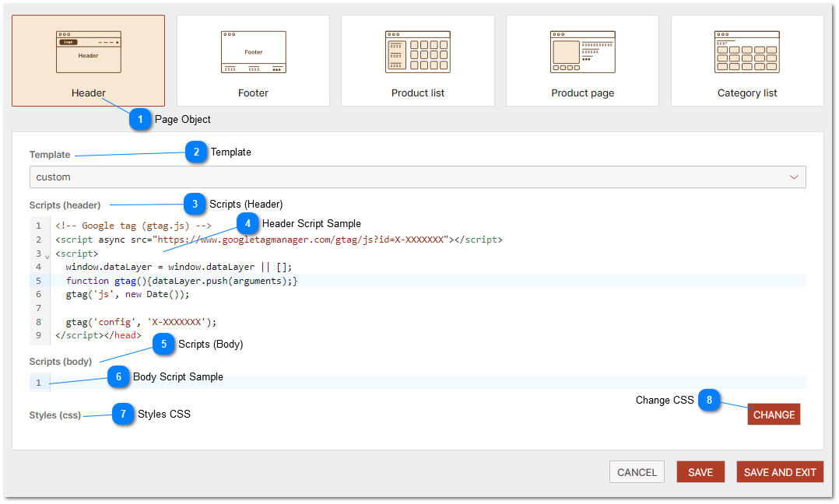
Task: Click the SAVE button
Action: 700,472
